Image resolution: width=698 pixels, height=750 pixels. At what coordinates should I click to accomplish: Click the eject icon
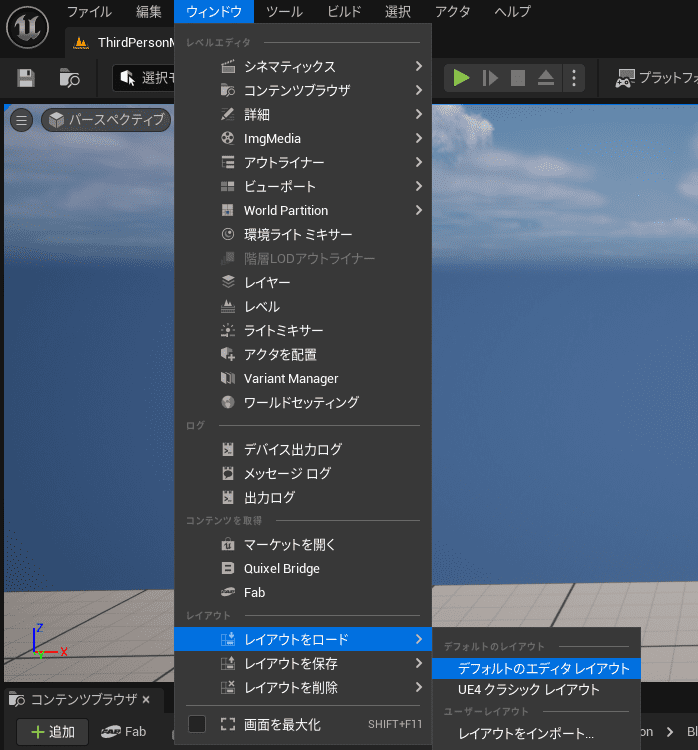[545, 78]
